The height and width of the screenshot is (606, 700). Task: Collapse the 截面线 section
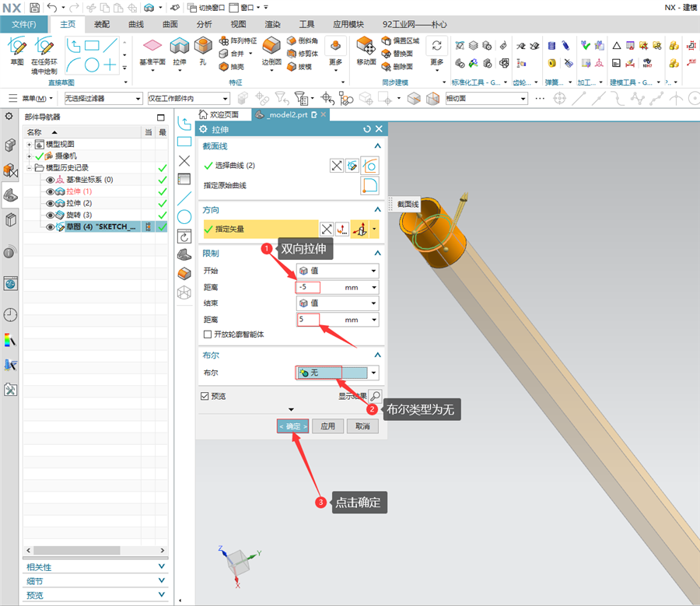click(x=377, y=146)
